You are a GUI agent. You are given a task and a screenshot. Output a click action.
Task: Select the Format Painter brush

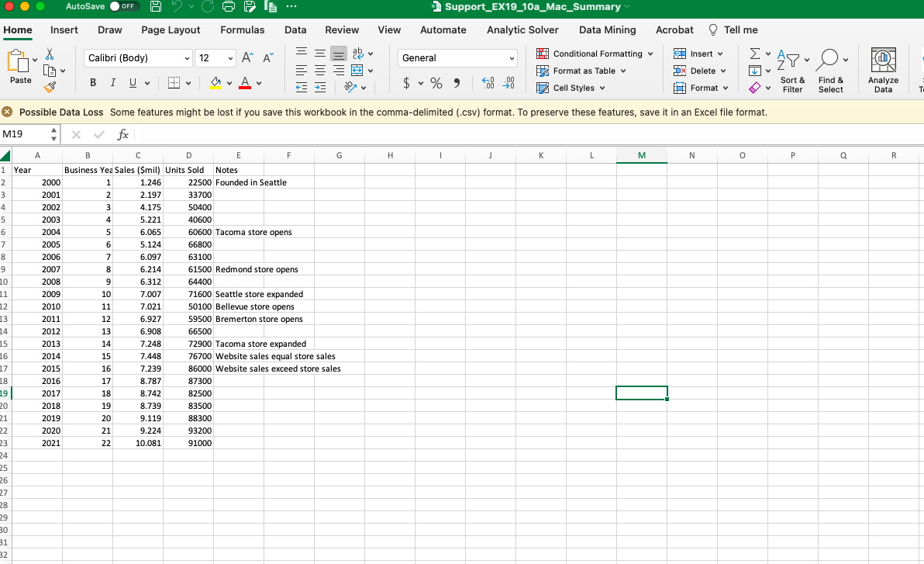[x=50, y=88]
